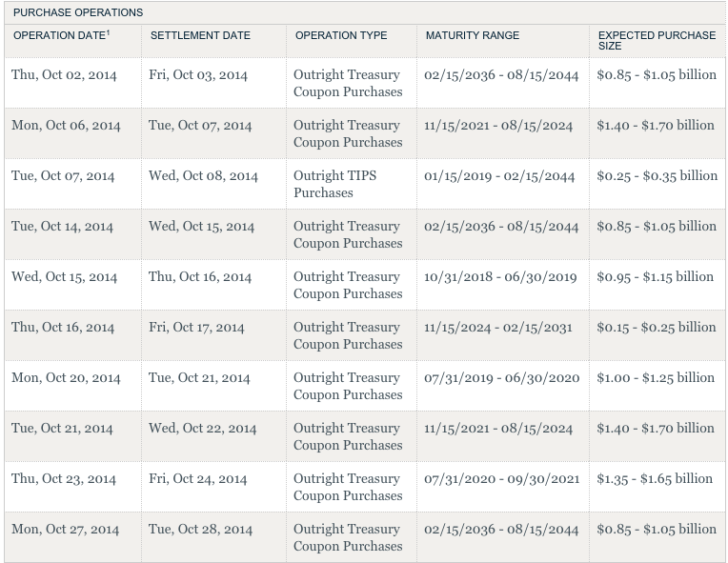
Task: Click the Tue, Oct 28, 2014 settlement date
Action: point(200,530)
